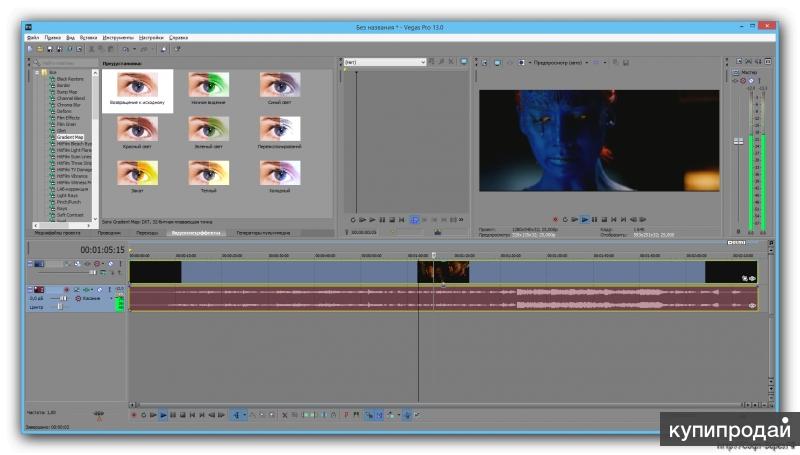This screenshot has height=455, width=800.
Task: Save preview snapshot to file icon
Action: tap(626, 62)
